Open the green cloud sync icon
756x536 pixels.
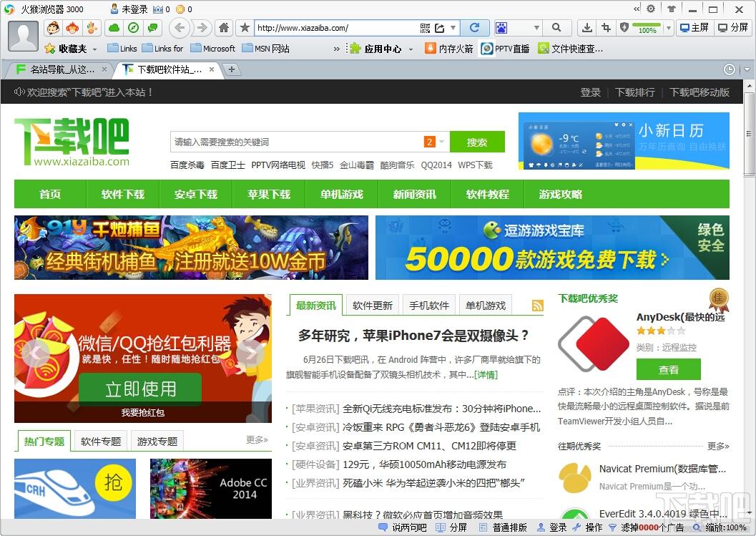[x=114, y=28]
